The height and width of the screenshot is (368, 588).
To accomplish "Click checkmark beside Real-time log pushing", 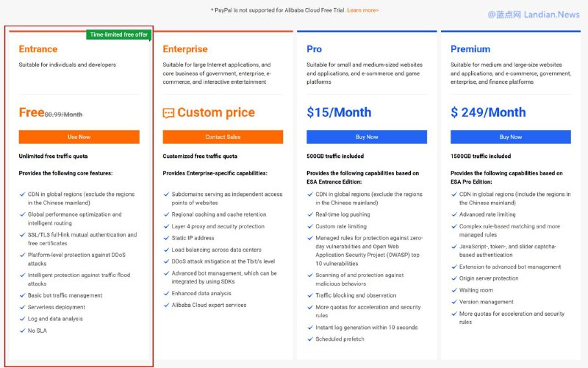I will pos(309,214).
